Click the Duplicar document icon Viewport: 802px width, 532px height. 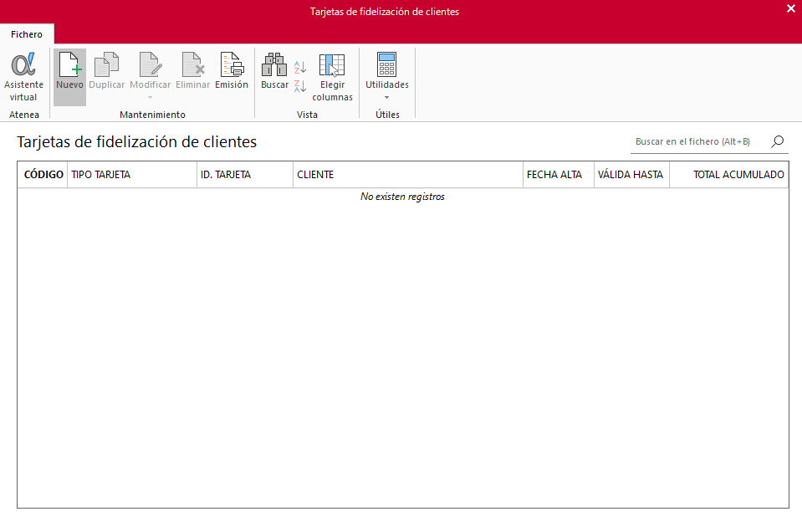(106, 64)
